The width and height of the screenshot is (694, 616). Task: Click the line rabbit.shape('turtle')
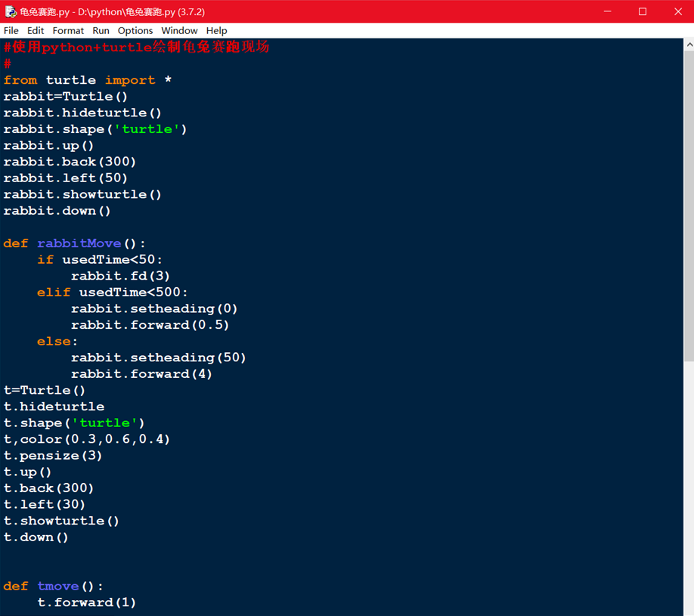[95, 129]
